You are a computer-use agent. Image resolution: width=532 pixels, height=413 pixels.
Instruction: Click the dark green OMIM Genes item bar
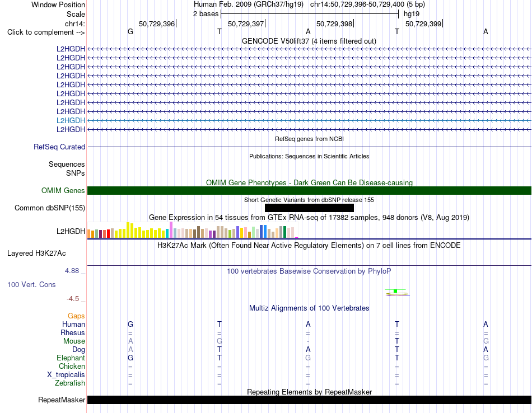tap(309, 191)
